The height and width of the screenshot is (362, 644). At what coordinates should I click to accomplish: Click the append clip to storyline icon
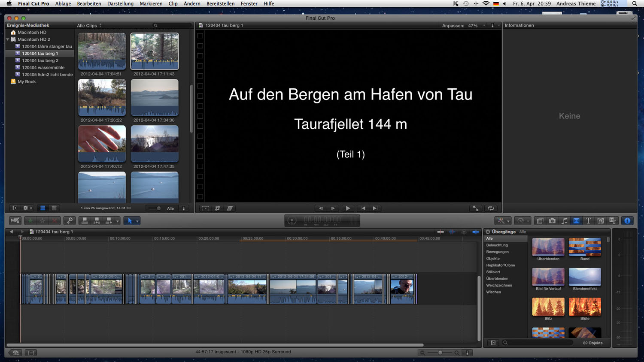tap(109, 220)
